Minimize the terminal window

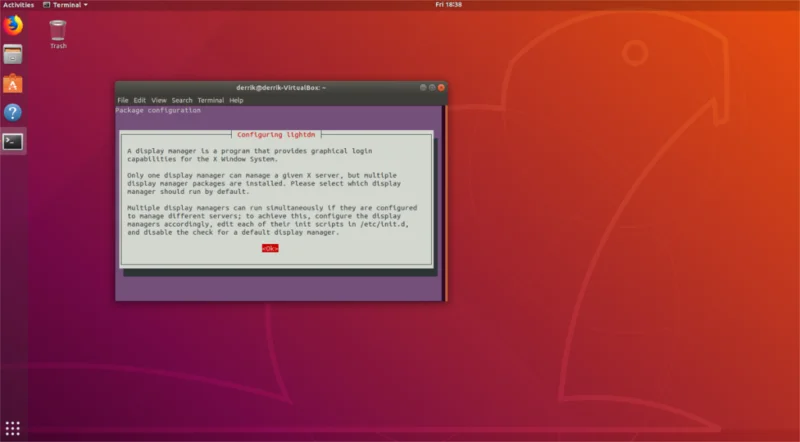click(x=423, y=87)
